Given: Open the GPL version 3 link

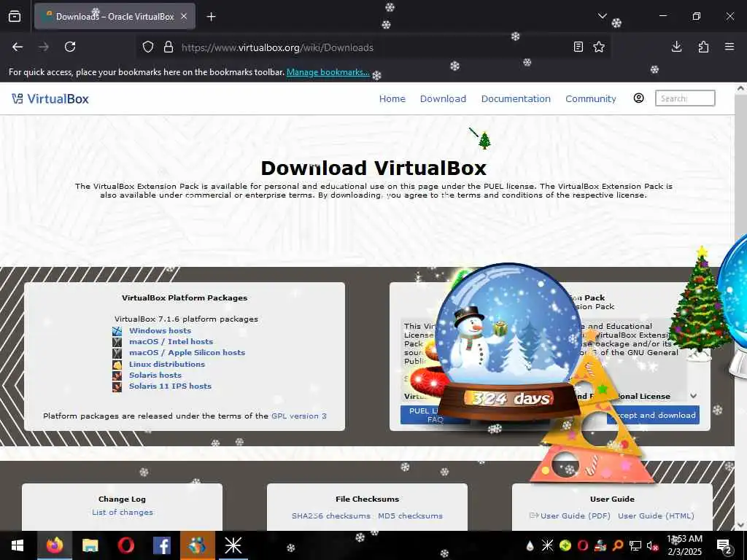Looking at the screenshot, I should tap(298, 416).
